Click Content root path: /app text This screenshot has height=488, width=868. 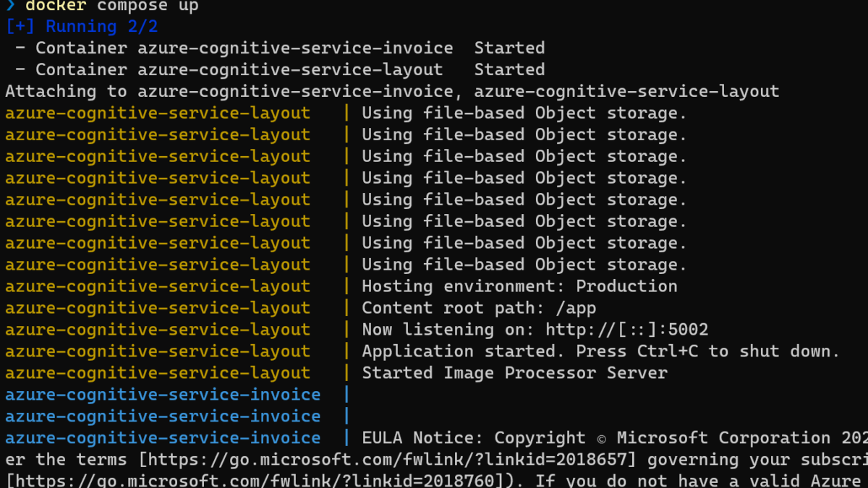click(x=479, y=309)
